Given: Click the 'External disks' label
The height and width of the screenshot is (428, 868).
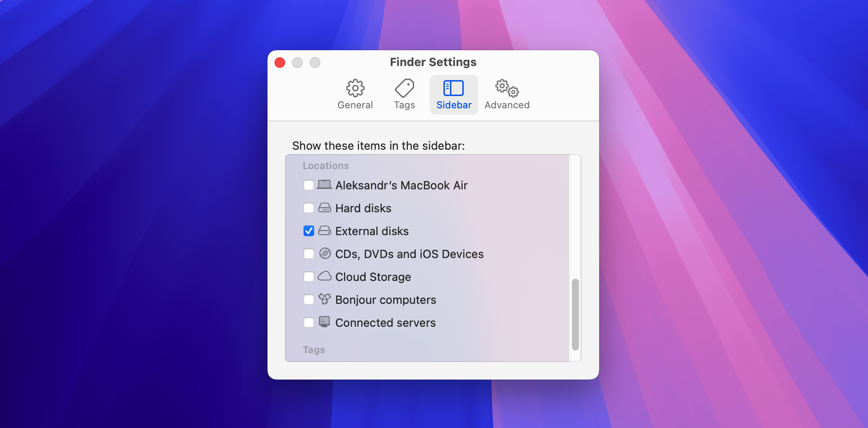Looking at the screenshot, I should pyautogui.click(x=372, y=231).
